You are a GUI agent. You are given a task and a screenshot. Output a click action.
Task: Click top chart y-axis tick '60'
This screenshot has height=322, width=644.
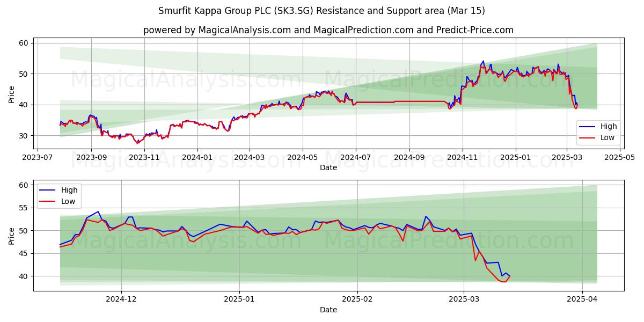click(x=25, y=43)
